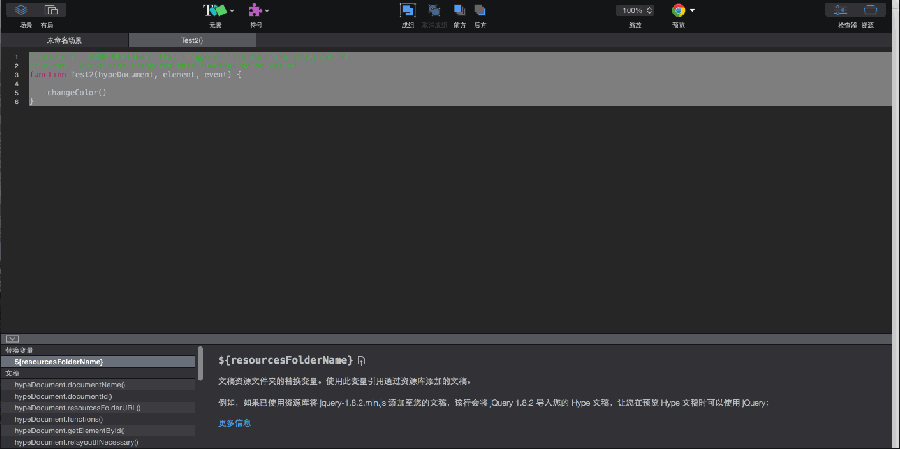Click the Chrome preview icon
Viewport: 900px width, 449px height.
(678, 10)
